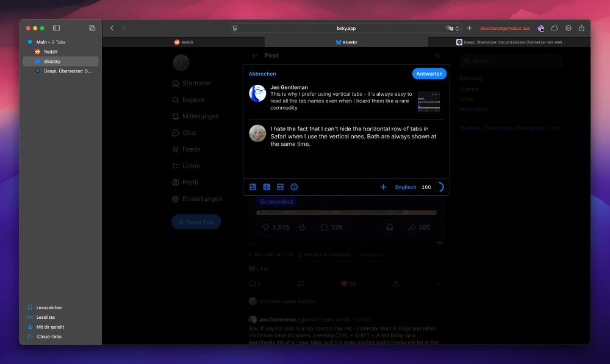Click the character count progress ring
The width and height of the screenshot is (610, 364).
point(439,187)
